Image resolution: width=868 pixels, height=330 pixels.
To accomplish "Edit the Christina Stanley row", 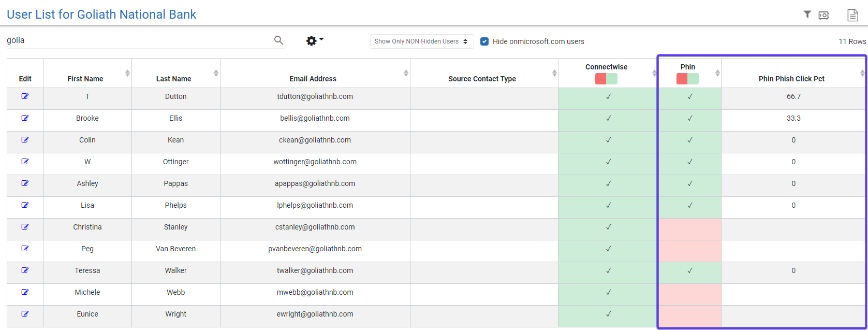I will click(25, 227).
